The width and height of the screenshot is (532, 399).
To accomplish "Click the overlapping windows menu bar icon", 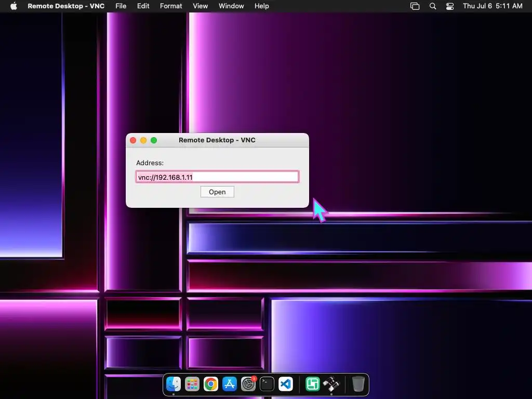I will tap(415, 6).
